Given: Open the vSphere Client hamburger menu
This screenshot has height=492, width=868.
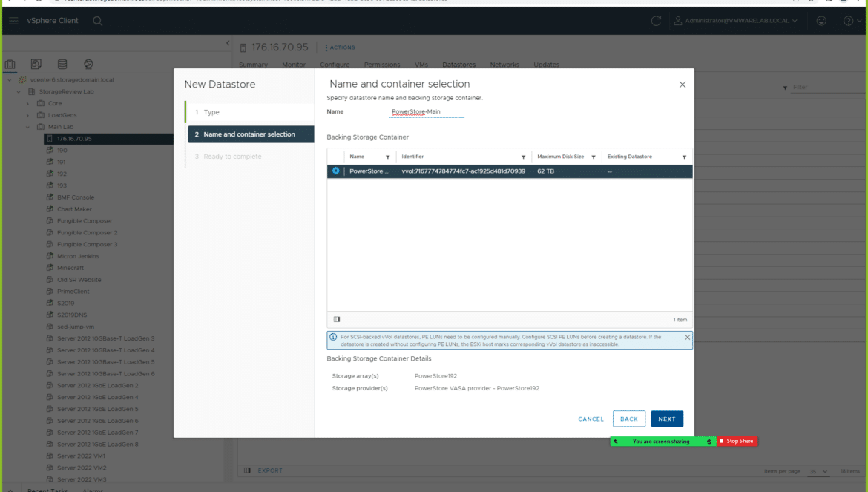Looking at the screenshot, I should pyautogui.click(x=14, y=21).
